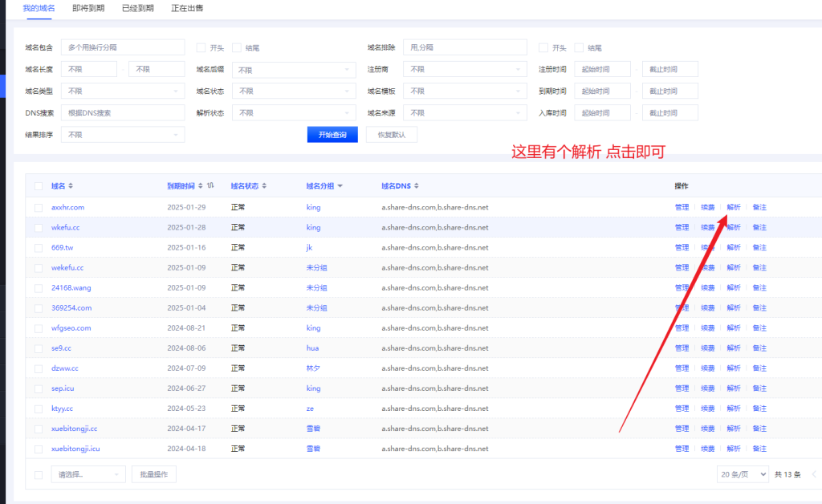
Task: Click the 恢复默认 reset button
Action: 391,135
